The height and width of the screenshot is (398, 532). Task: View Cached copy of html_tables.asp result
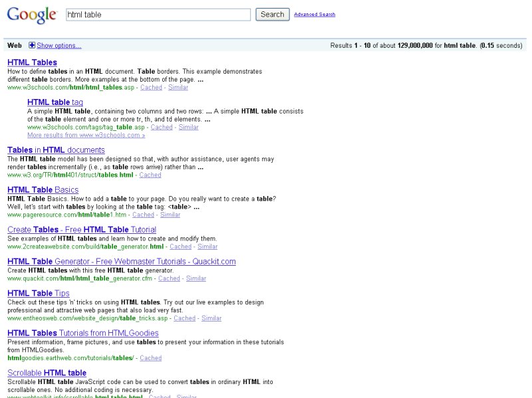coord(151,87)
